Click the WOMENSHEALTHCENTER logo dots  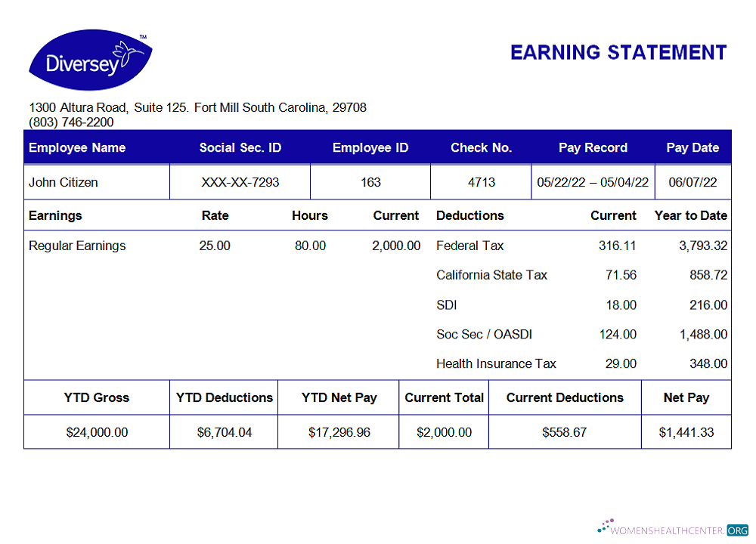[x=605, y=525]
